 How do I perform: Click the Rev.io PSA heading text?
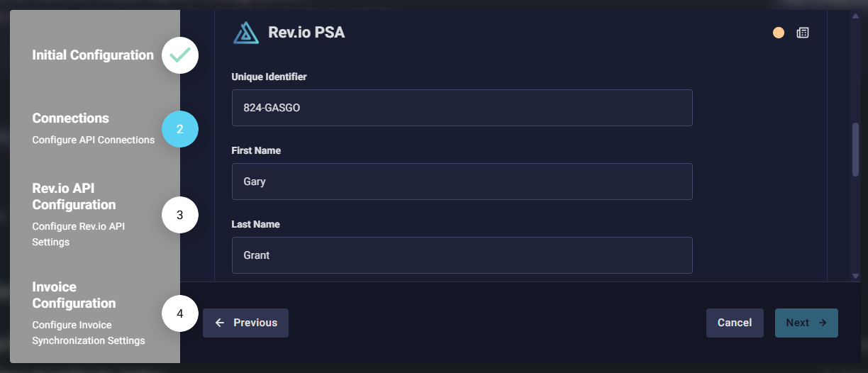pos(306,32)
